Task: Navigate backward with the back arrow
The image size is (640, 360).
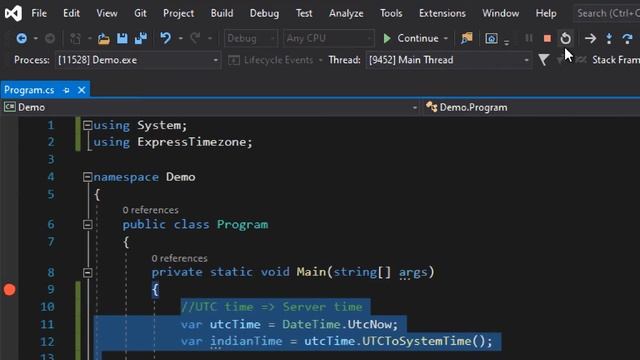Action: click(x=22, y=38)
